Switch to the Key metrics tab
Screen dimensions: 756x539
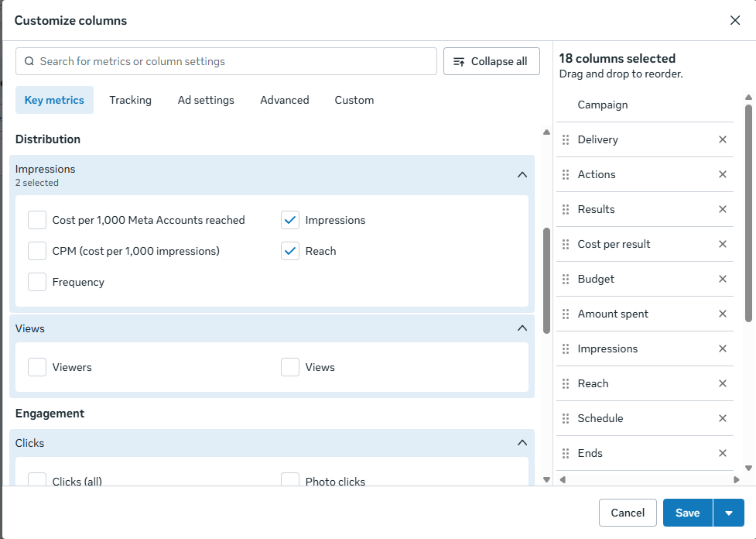[x=54, y=100]
